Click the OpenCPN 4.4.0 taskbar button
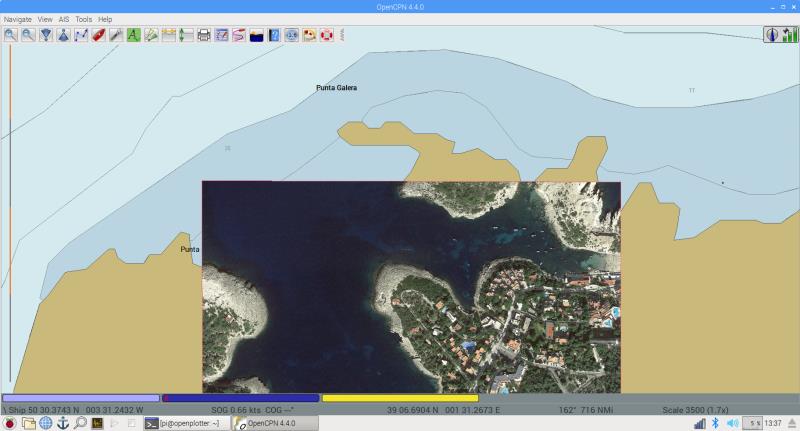The height and width of the screenshot is (431, 800). (270, 423)
